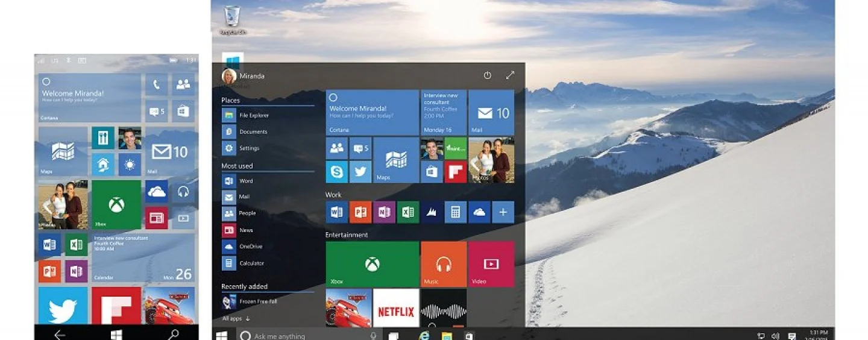
Task: Open Calculator from Most used list
Action: (244, 263)
